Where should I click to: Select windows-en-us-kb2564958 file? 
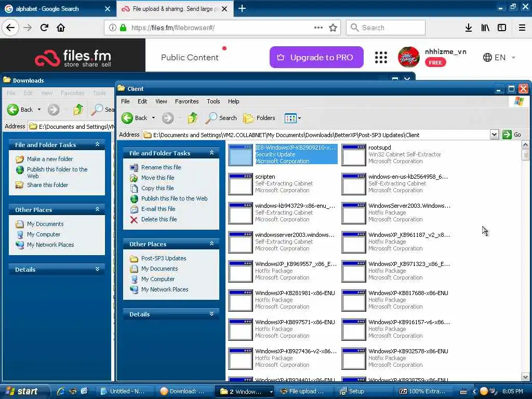click(395, 183)
